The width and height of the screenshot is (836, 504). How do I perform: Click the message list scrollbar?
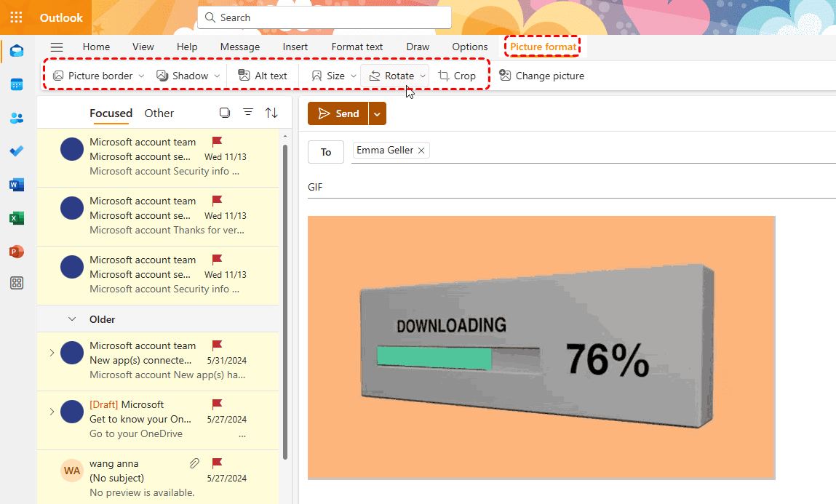[285, 301]
